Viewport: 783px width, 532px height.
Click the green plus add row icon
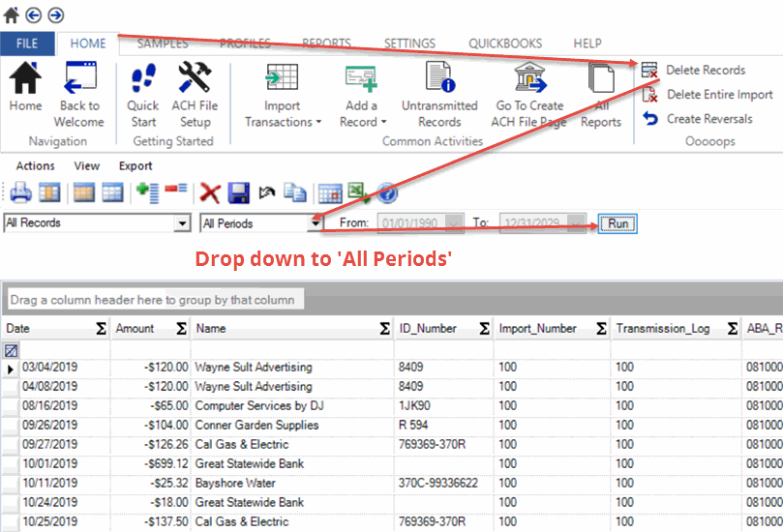147,192
